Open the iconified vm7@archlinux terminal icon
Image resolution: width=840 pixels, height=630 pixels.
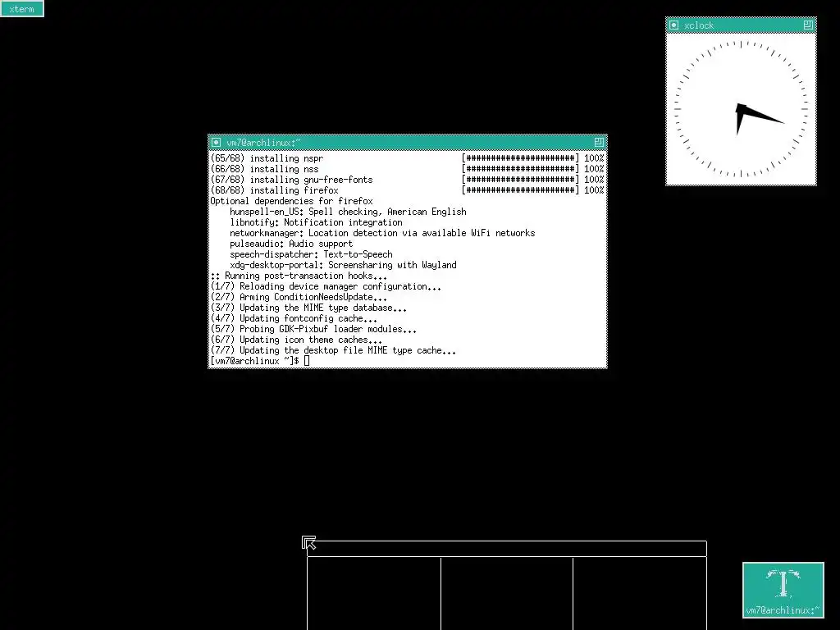[x=783, y=590]
